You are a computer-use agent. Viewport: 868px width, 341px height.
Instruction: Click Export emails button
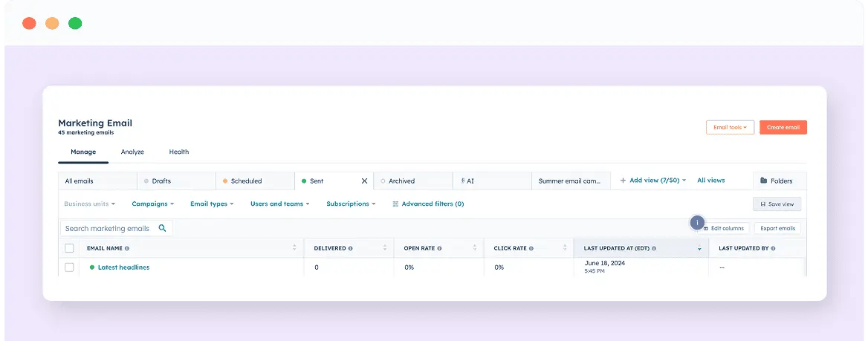(x=778, y=228)
